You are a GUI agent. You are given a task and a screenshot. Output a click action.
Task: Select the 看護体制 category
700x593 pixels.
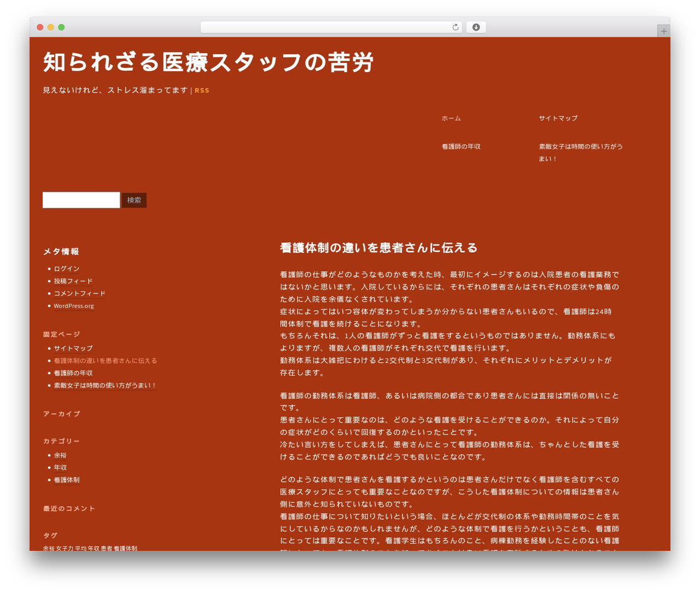[x=67, y=480]
